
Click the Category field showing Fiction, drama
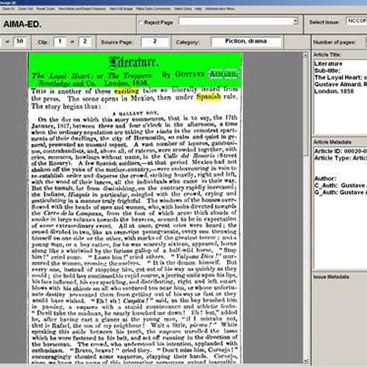(x=246, y=42)
